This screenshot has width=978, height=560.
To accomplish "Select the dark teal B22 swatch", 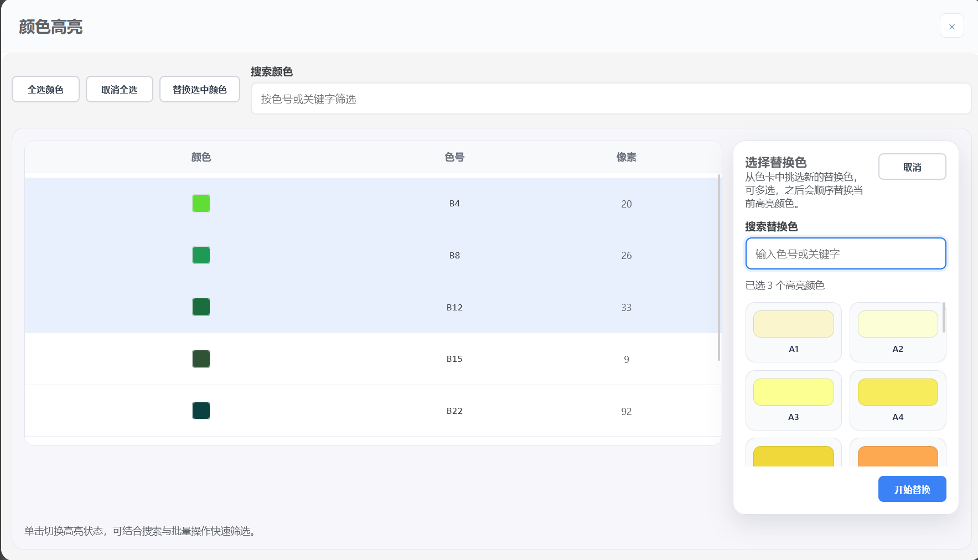I will point(201,411).
